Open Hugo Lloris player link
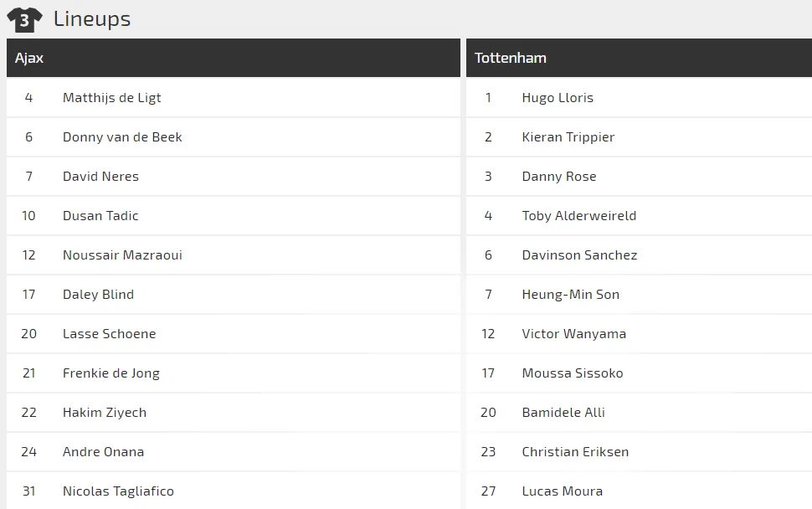 tap(558, 98)
